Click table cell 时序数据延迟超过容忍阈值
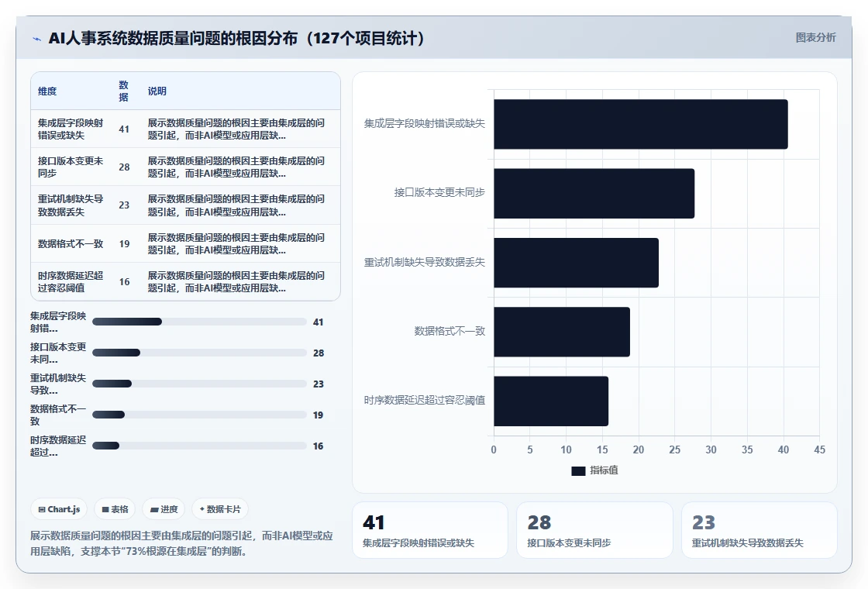Viewport: 868px width, 589px height. (71, 282)
